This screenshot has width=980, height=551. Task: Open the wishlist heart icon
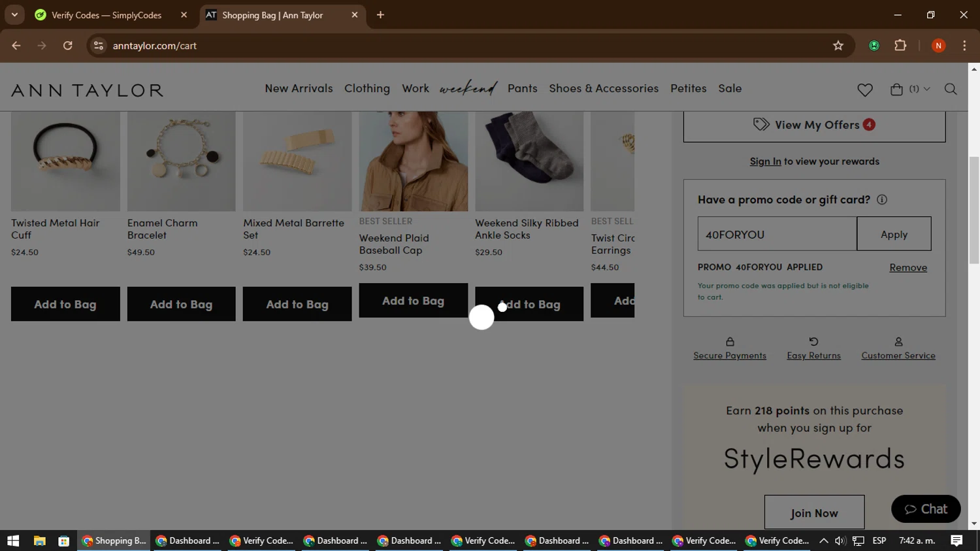(865, 90)
